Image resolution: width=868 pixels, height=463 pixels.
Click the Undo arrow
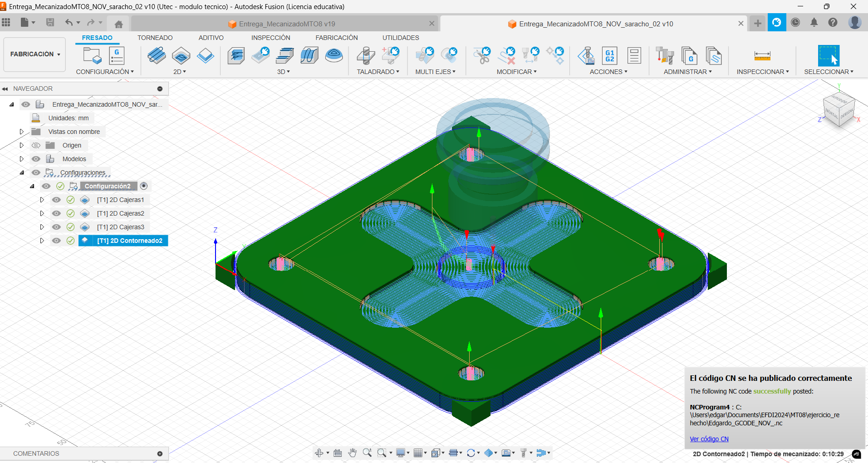(x=69, y=22)
